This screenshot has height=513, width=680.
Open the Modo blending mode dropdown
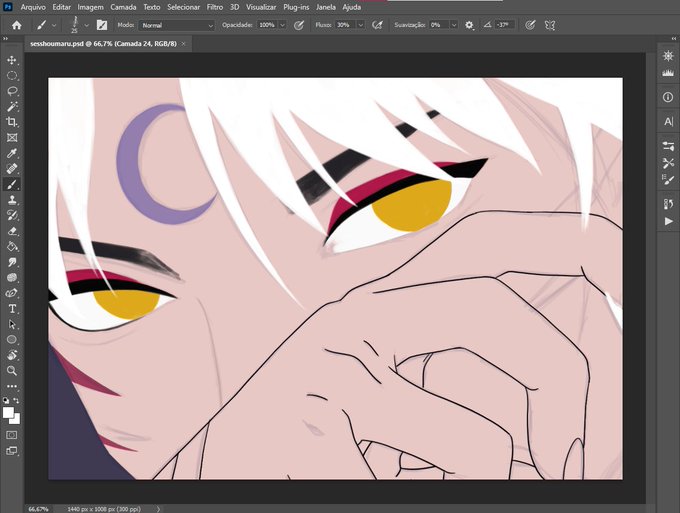point(177,25)
